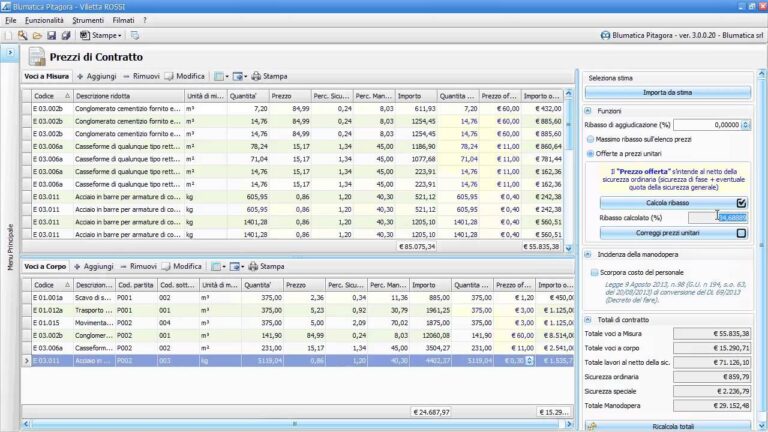
Task: Click the Ricalcola totali button
Action: coord(667,427)
